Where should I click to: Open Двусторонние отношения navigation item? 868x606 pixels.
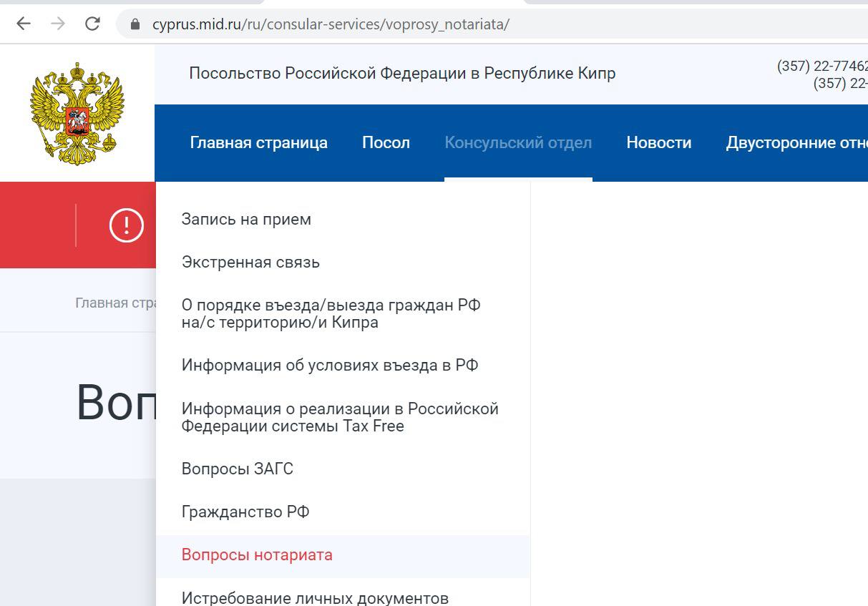tap(796, 142)
